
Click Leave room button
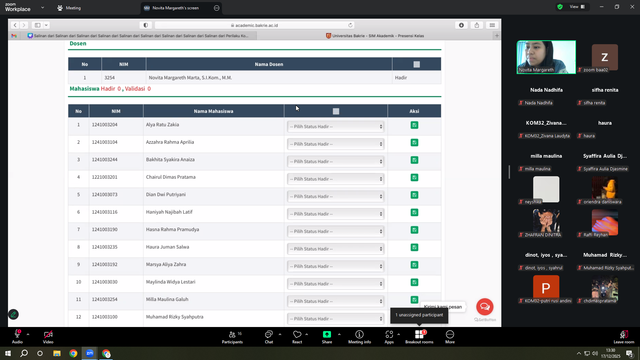624,337
